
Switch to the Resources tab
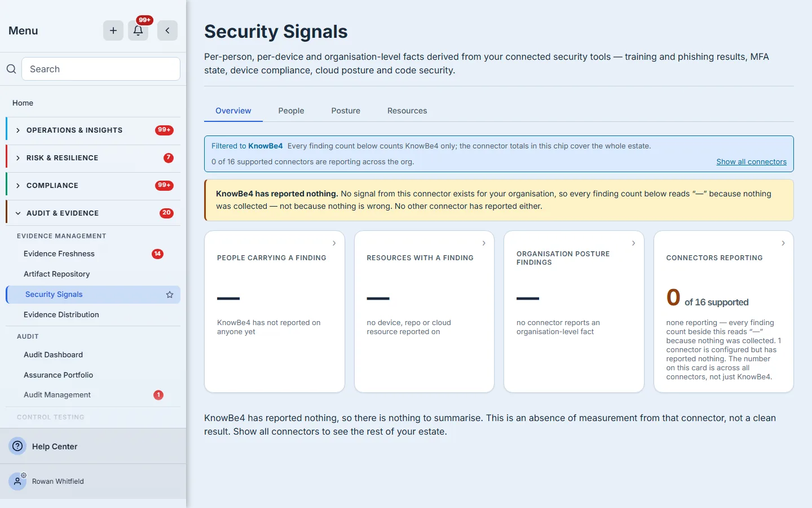coord(407,111)
